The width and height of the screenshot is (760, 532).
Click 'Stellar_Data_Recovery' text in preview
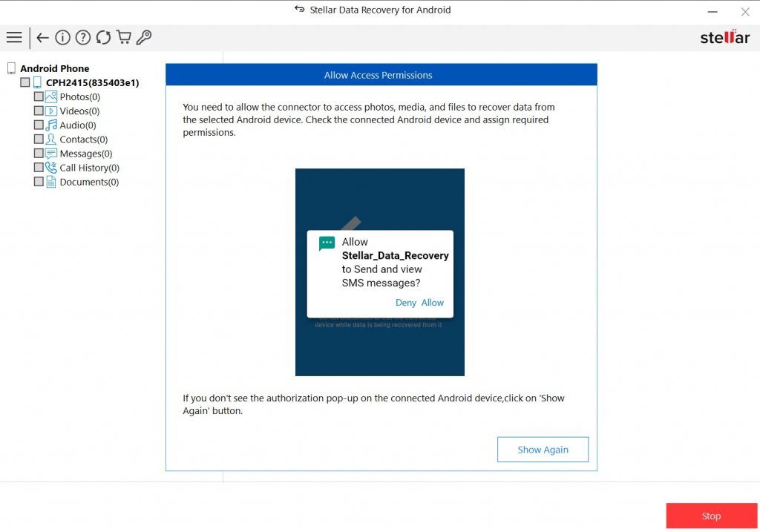point(395,255)
